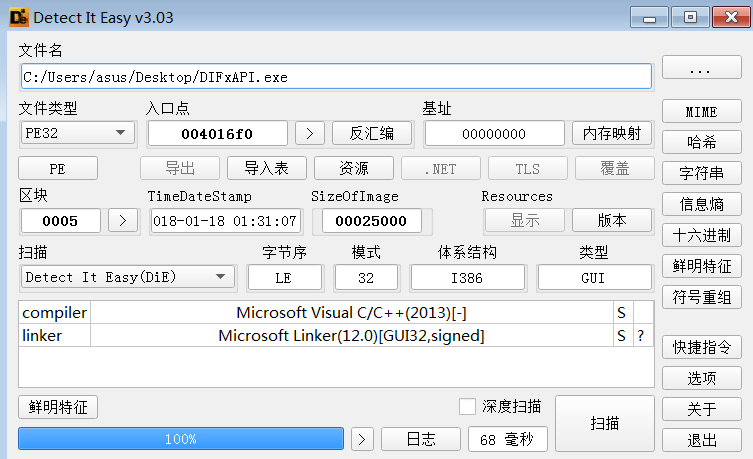Enable the 深度扫描 deep scan checkbox

click(467, 407)
